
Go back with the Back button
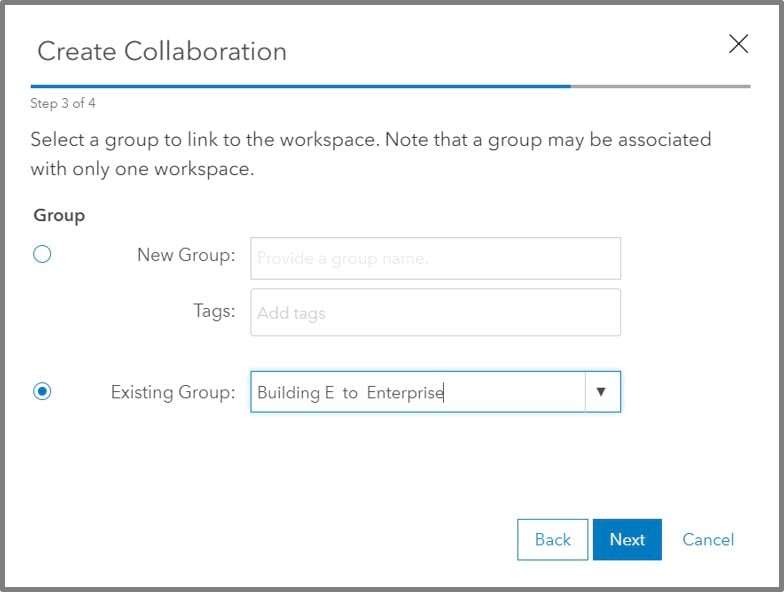pyautogui.click(x=552, y=539)
